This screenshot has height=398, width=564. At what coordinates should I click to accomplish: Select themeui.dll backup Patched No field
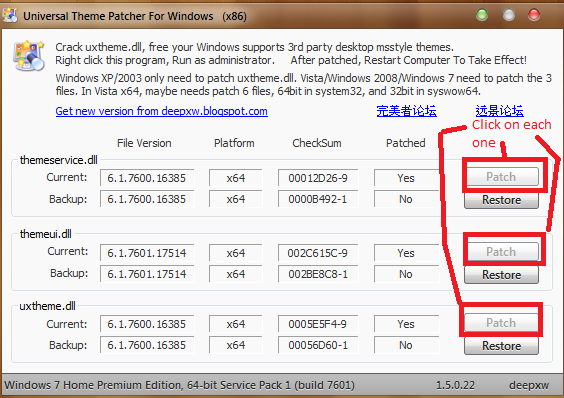click(406, 274)
